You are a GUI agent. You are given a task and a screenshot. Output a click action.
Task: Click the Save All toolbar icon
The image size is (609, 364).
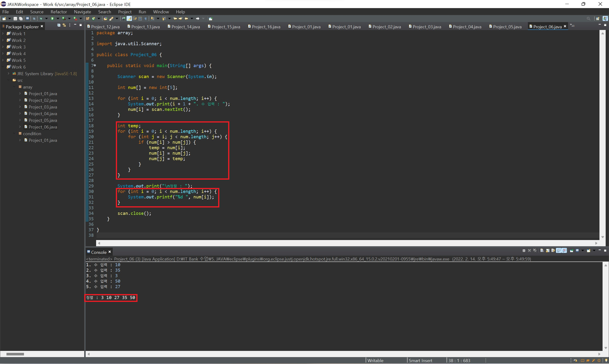21,19
